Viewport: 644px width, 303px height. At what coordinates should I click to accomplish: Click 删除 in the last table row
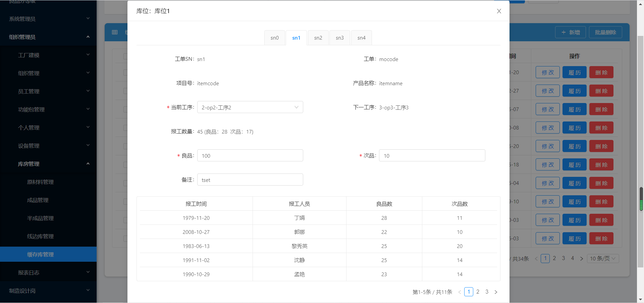[601, 239]
